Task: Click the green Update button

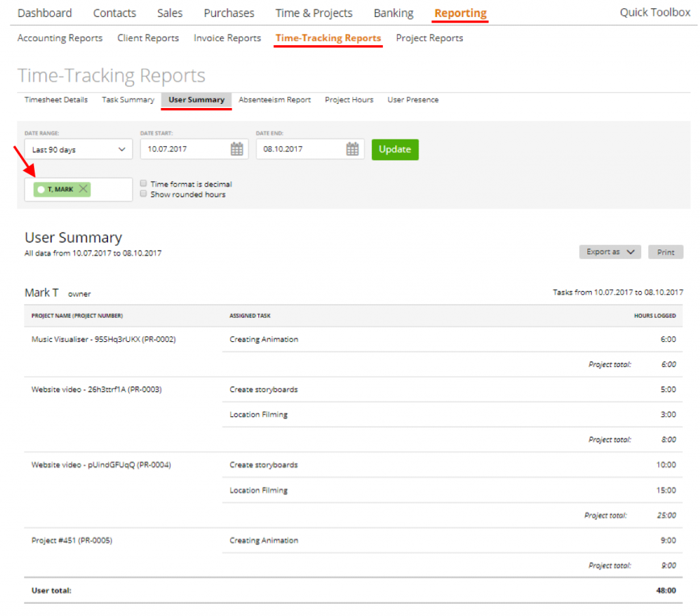Action: click(395, 149)
